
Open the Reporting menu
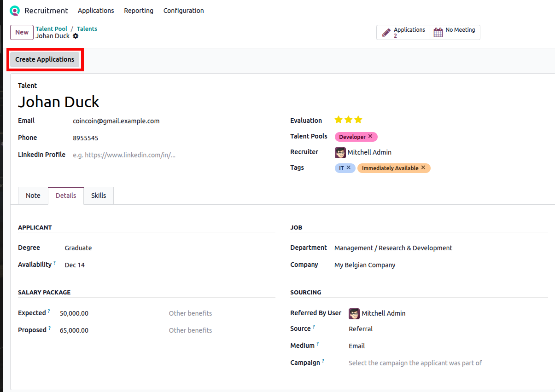[139, 11]
